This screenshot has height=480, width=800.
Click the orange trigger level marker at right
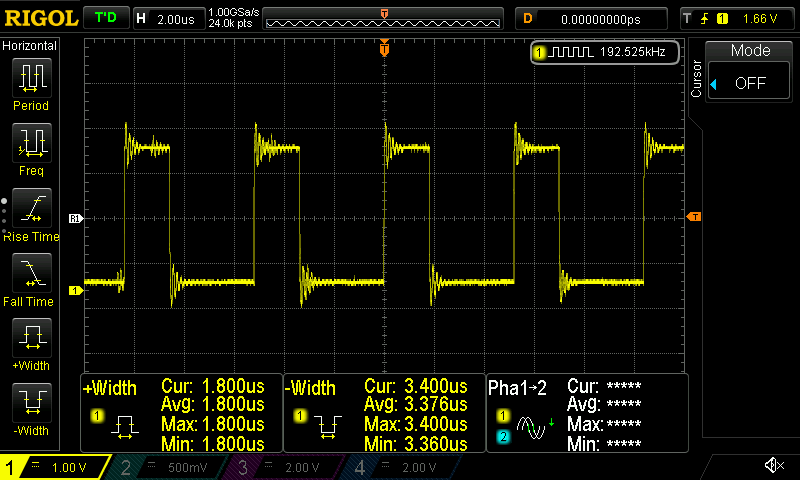695,217
